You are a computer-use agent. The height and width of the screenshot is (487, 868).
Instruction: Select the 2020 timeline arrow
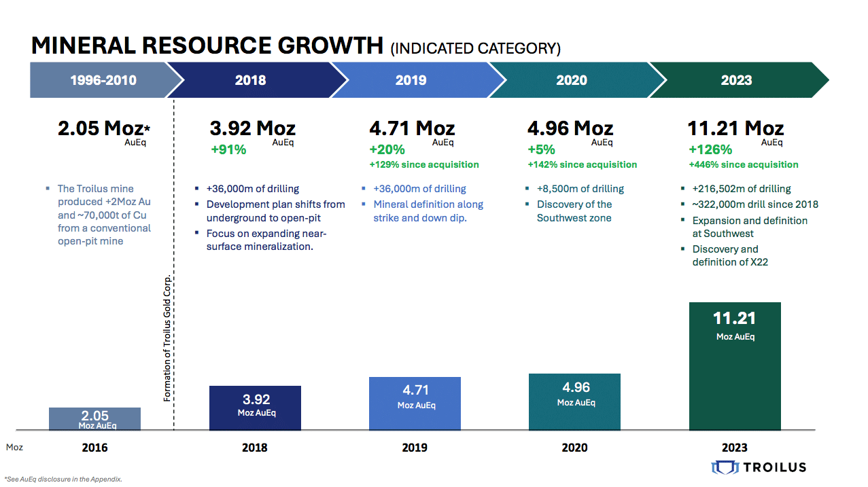[578, 80]
